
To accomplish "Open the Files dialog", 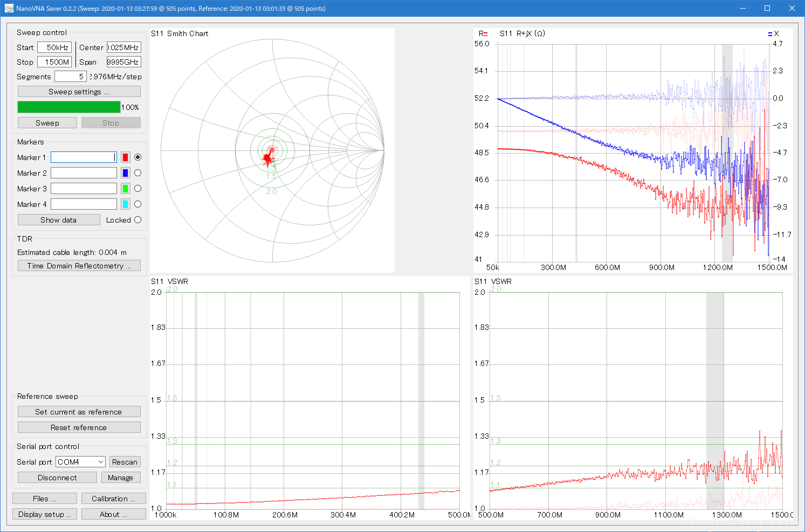I will [45, 499].
